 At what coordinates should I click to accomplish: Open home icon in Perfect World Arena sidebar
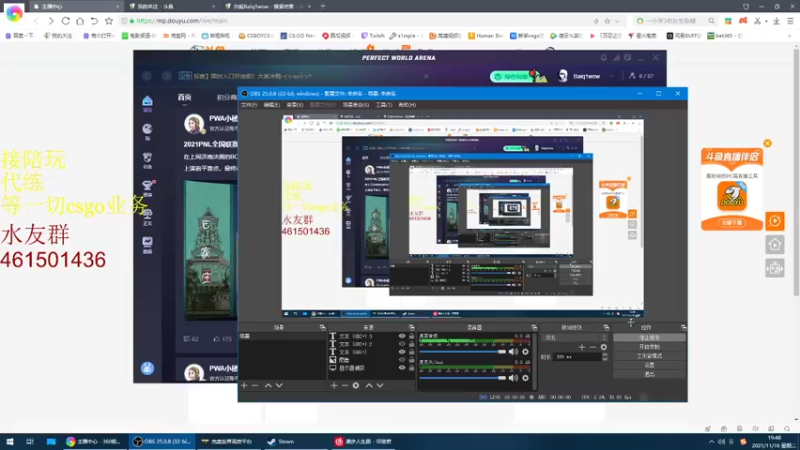(x=147, y=103)
